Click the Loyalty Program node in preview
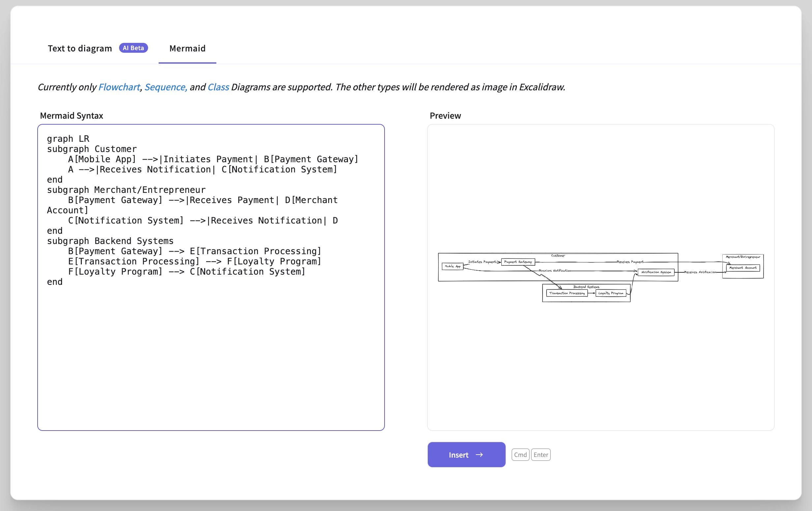The height and width of the screenshot is (511, 812). pyautogui.click(x=610, y=293)
